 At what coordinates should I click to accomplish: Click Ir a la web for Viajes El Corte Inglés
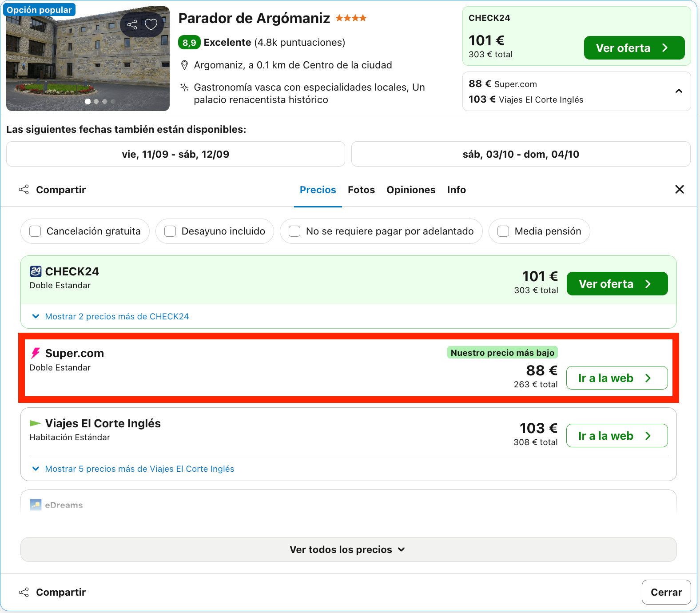617,436
